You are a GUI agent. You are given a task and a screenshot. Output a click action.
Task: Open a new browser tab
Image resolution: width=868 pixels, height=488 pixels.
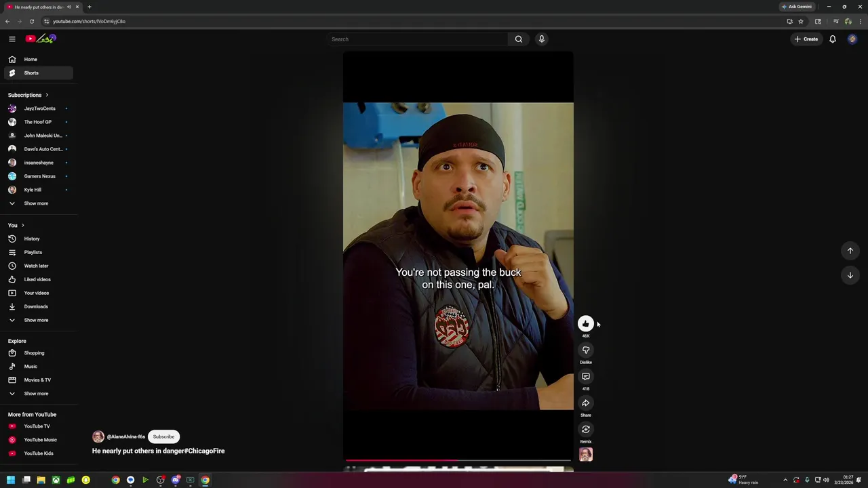(89, 7)
